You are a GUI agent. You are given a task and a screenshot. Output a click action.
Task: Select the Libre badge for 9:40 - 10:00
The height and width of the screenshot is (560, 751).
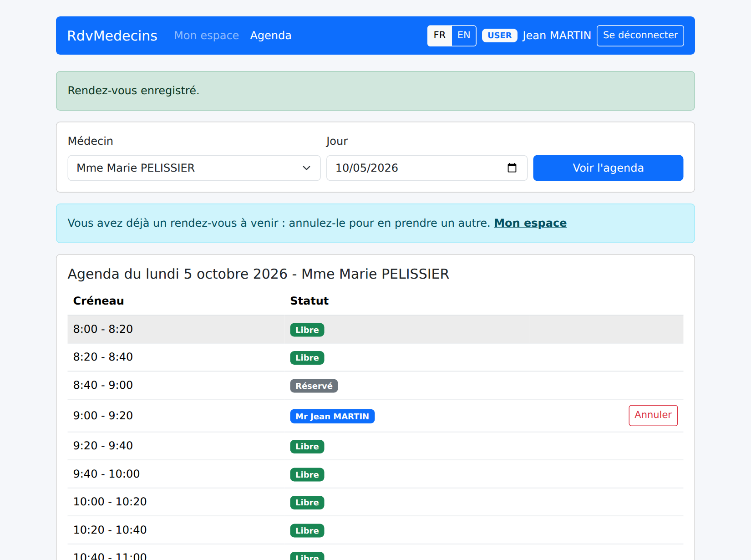[x=307, y=475]
